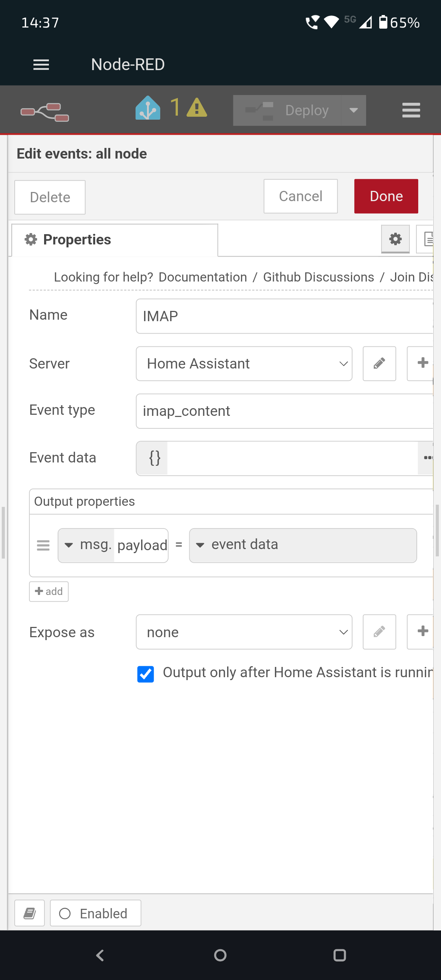441x980 pixels.
Task: Add a new server config with plus icon
Action: click(422, 363)
